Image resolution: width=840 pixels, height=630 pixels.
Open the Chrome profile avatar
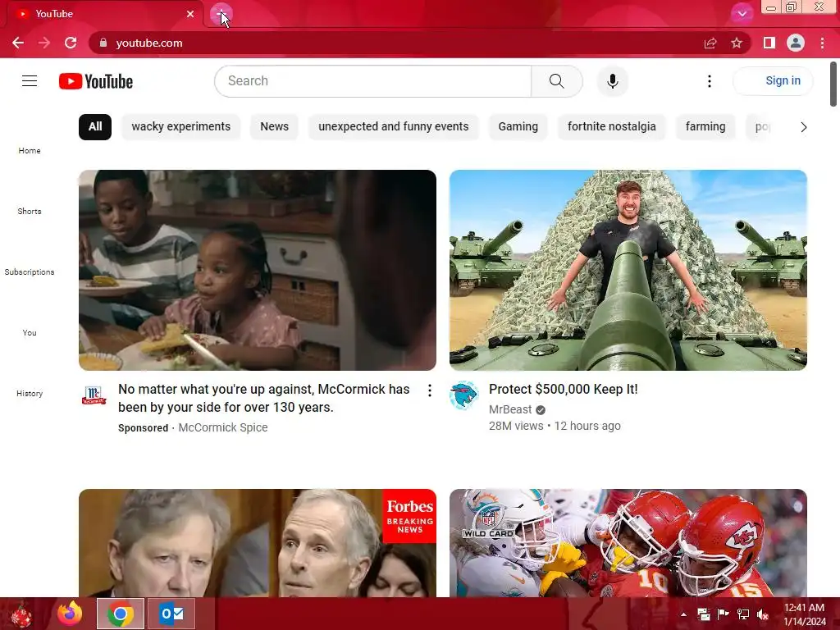[796, 43]
